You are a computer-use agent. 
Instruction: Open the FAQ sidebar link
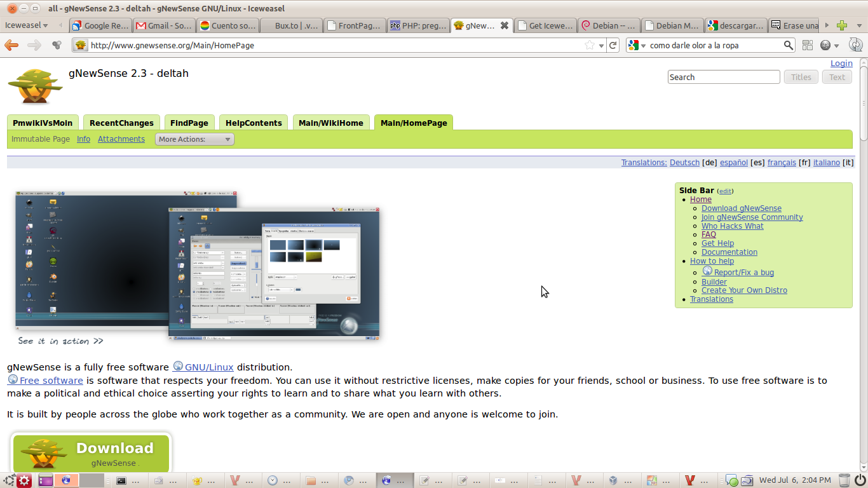709,234
